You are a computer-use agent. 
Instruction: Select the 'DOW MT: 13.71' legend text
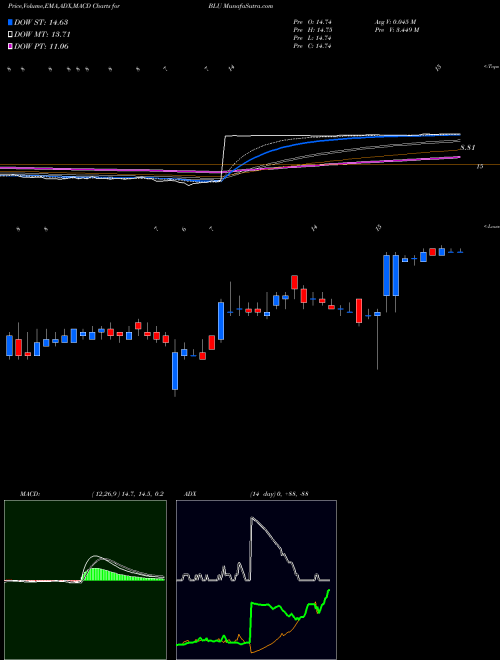(41, 35)
